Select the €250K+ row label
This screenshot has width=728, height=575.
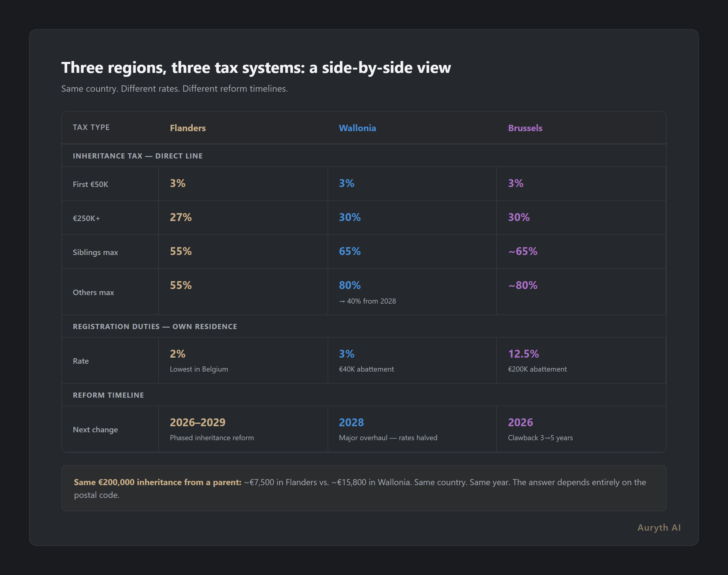pyautogui.click(x=86, y=218)
